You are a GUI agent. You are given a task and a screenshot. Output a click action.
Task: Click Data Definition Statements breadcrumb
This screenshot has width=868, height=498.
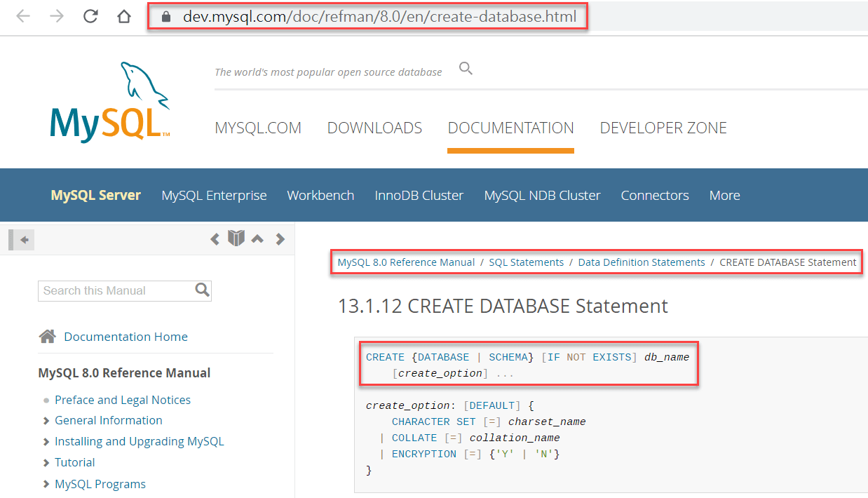tap(642, 262)
